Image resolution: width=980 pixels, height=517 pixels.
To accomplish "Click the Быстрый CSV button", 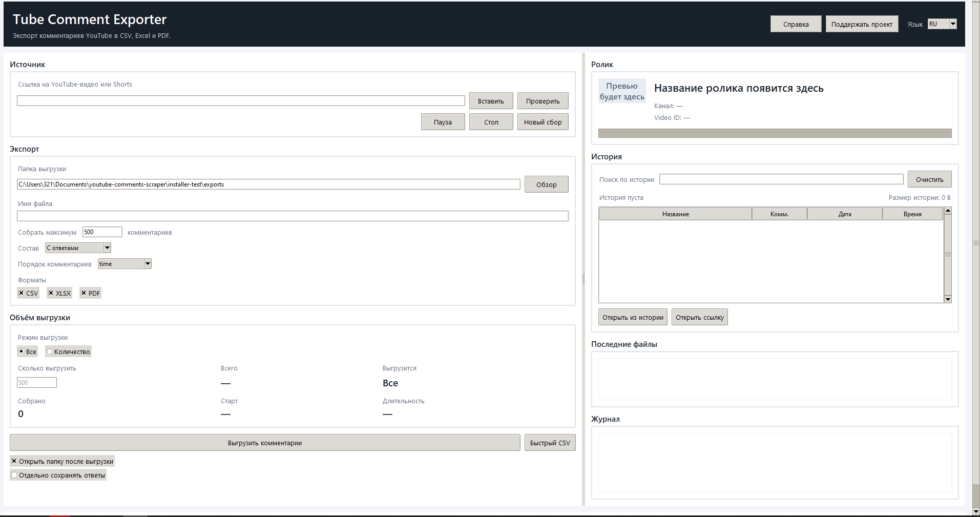I will (550, 443).
